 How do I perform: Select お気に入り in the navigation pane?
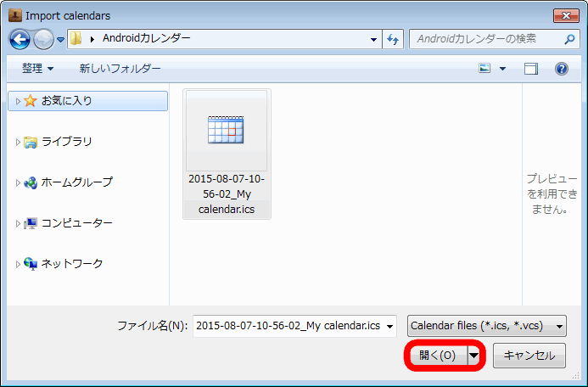coord(67,101)
